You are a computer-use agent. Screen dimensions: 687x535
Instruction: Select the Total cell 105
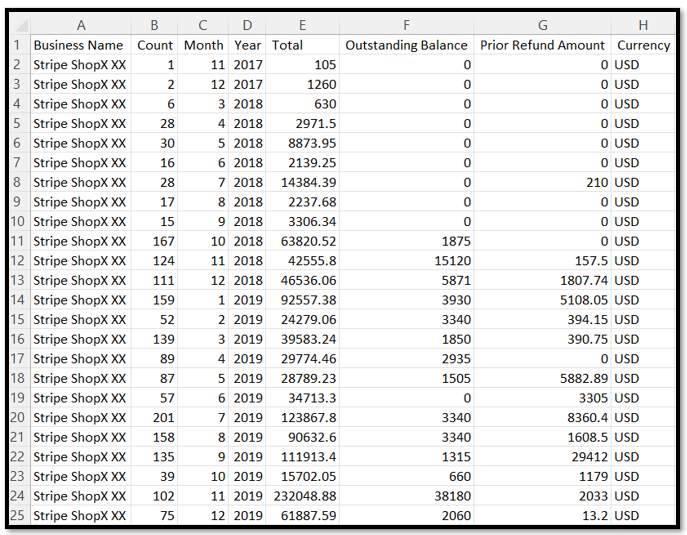[x=302, y=65]
